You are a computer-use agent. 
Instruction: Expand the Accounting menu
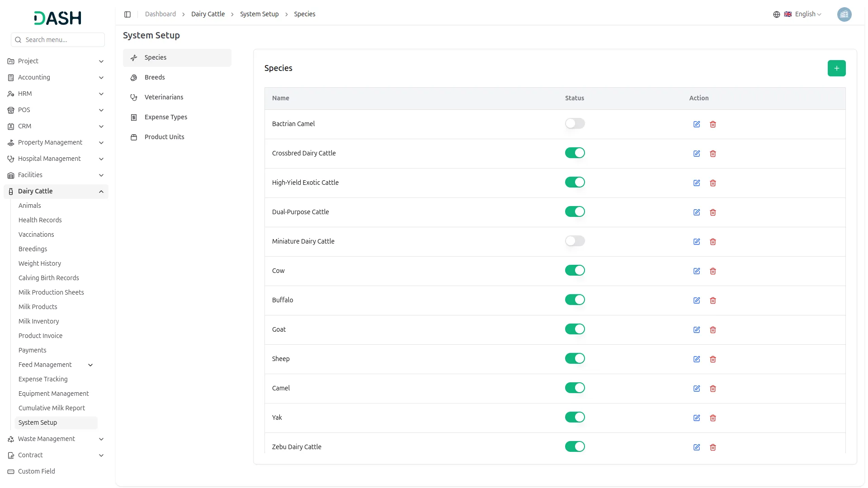click(x=56, y=77)
